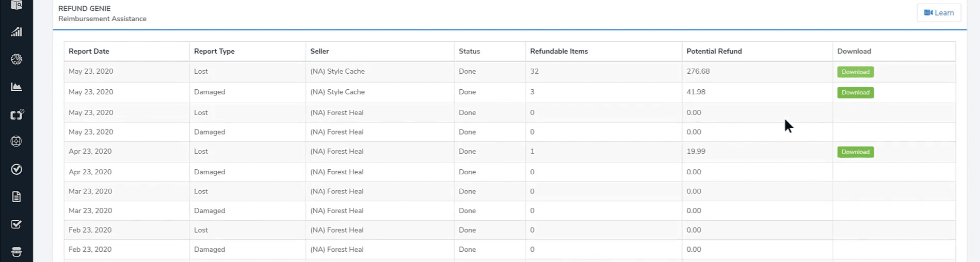980x262 pixels.
Task: Open the signal bars icon in sidebar
Action: pyautogui.click(x=17, y=32)
